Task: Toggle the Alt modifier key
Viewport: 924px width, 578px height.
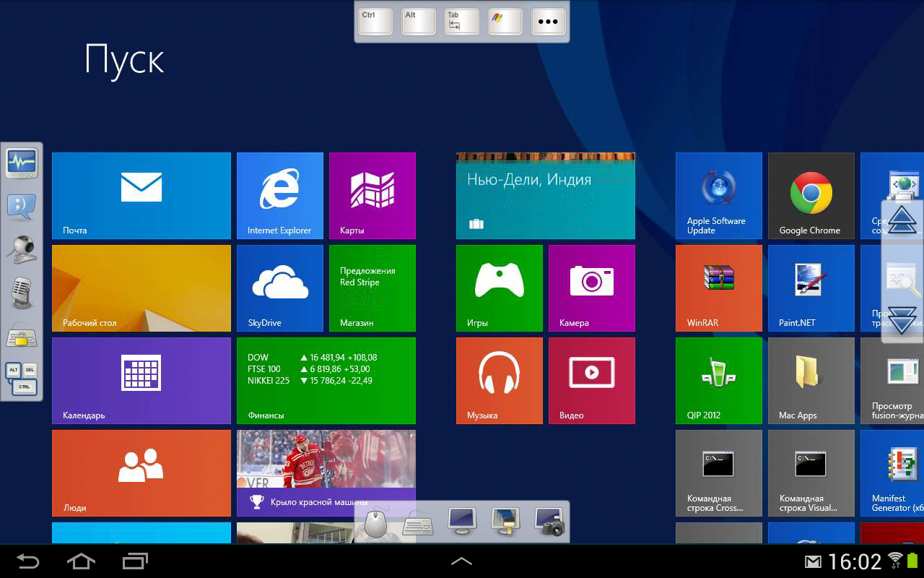Action: coord(419,22)
